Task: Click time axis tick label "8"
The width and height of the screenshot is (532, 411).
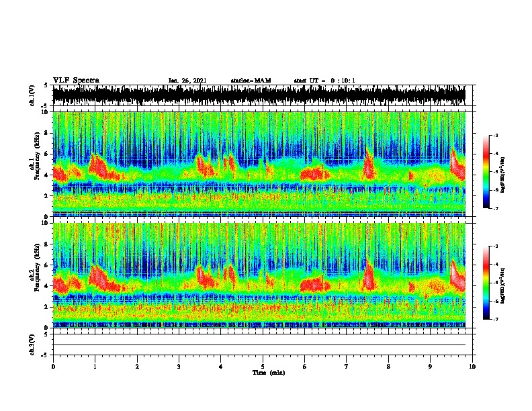Action: (388, 366)
